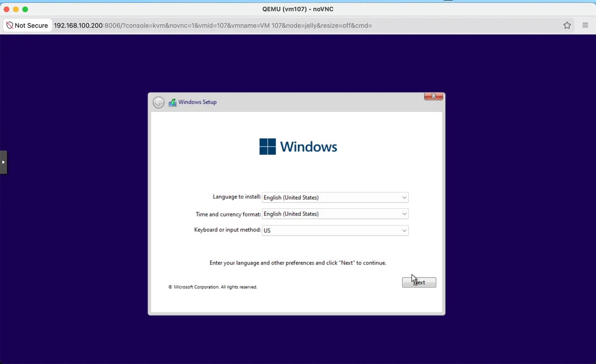Minimize the browser window with yellow button
Screen dimensions: 596x364
[16, 9]
